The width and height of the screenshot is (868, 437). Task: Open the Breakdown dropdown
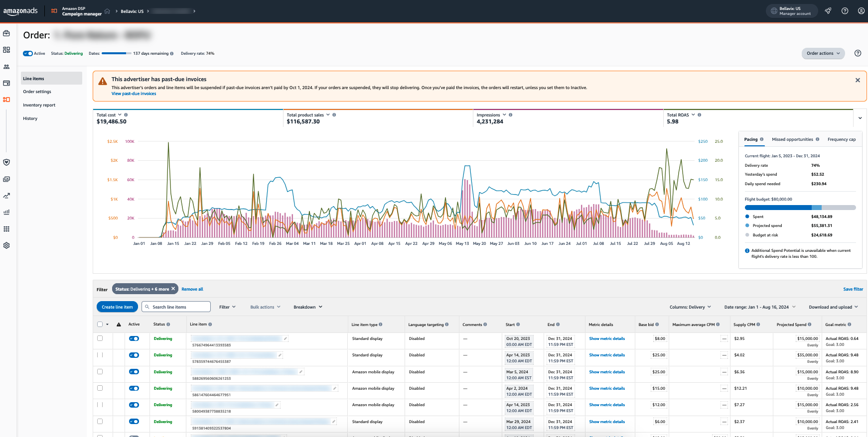pos(307,307)
